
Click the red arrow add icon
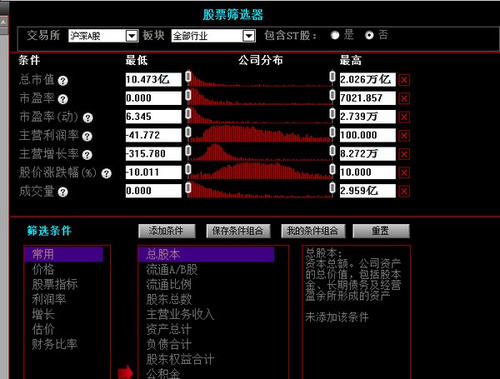click(125, 372)
